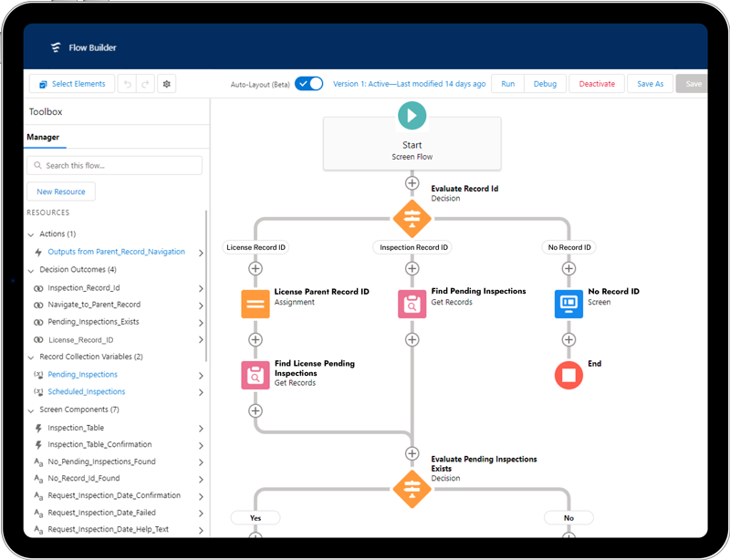The width and height of the screenshot is (730, 560).
Task: Collapse the Screen Components (7) section
Action: tap(31, 410)
